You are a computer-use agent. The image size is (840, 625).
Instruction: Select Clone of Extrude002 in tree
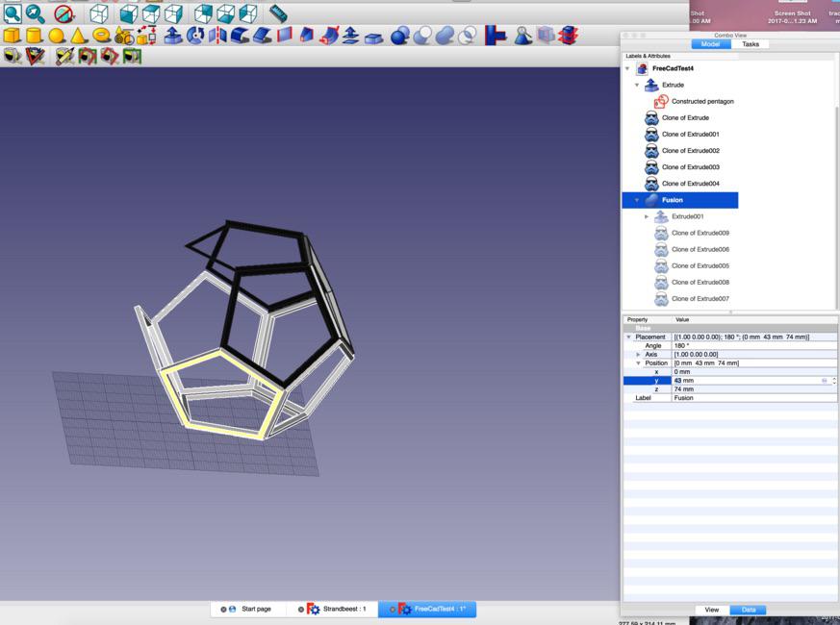click(691, 151)
